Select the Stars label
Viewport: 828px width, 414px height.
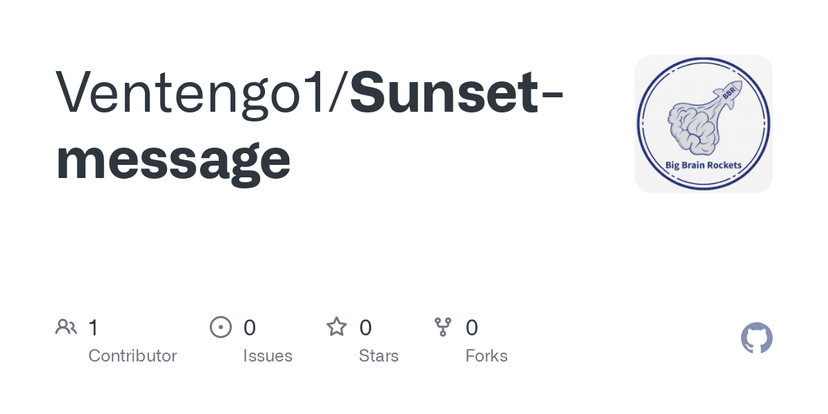[x=379, y=356]
